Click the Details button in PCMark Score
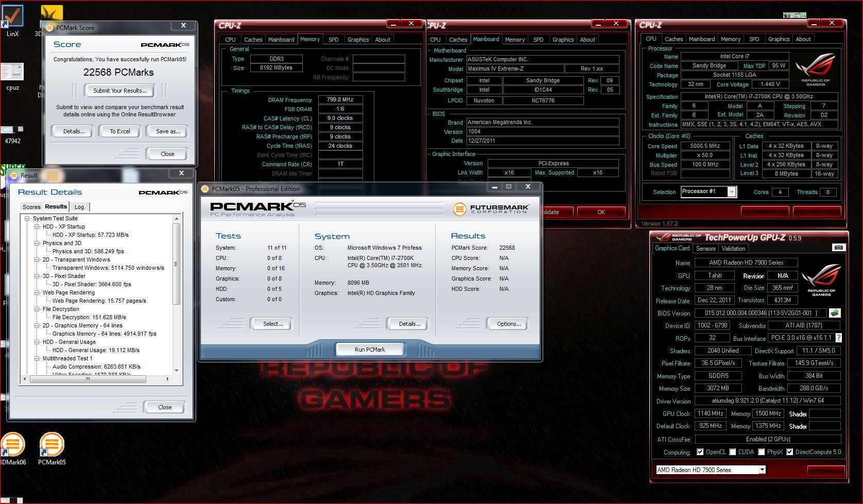This screenshot has width=863, height=504. [74, 131]
